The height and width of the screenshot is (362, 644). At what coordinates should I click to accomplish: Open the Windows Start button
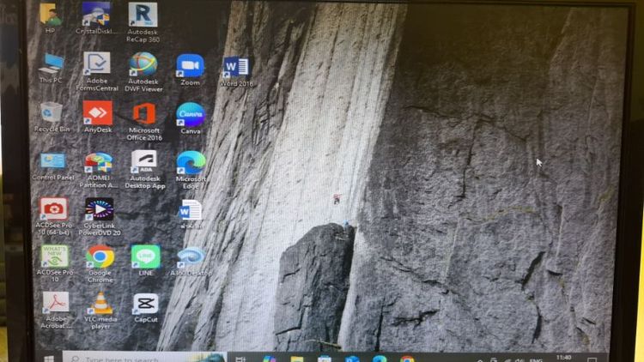click(49, 359)
